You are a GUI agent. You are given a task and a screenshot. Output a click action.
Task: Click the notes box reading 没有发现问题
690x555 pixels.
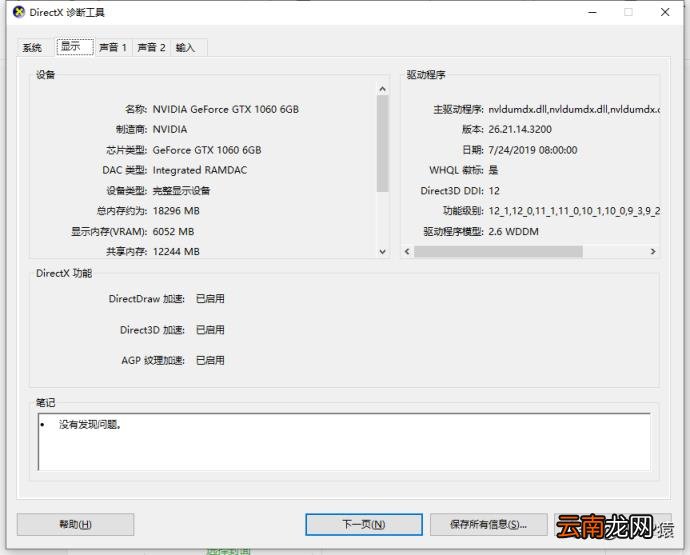[x=344, y=441]
